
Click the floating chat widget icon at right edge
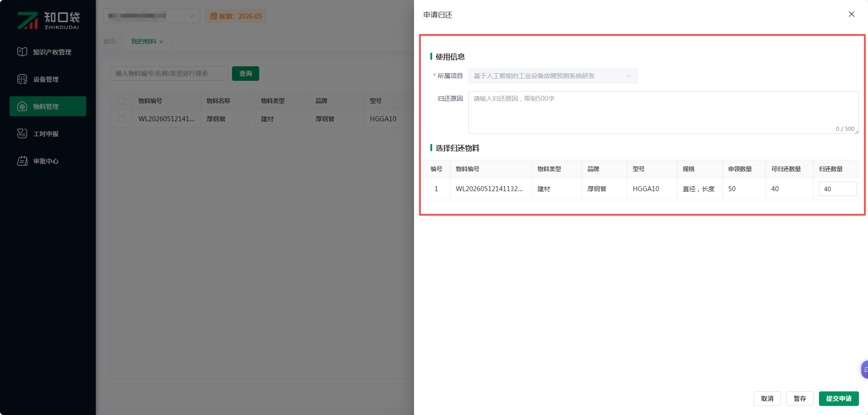pos(865,370)
